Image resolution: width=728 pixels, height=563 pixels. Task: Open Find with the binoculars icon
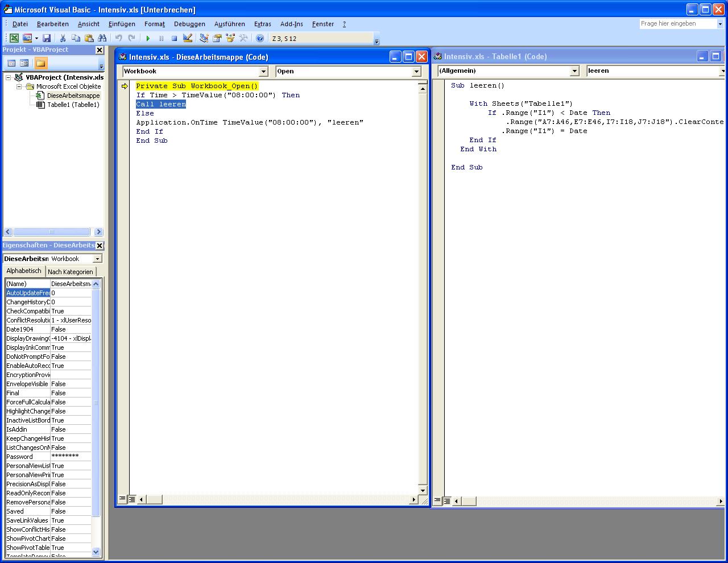coord(102,38)
